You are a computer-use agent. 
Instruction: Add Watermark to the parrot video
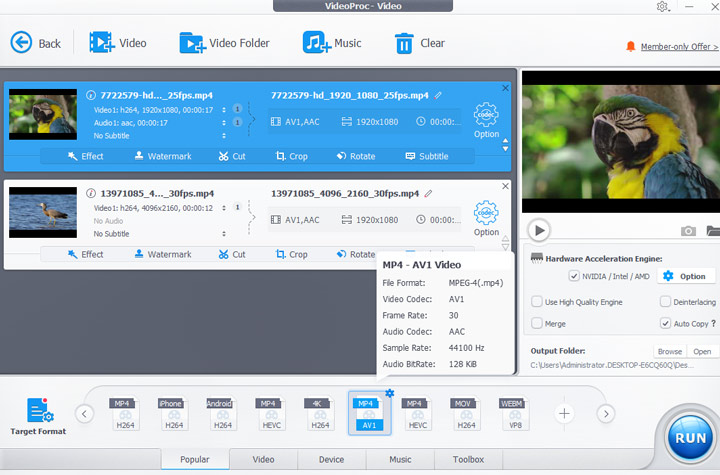[163, 156]
